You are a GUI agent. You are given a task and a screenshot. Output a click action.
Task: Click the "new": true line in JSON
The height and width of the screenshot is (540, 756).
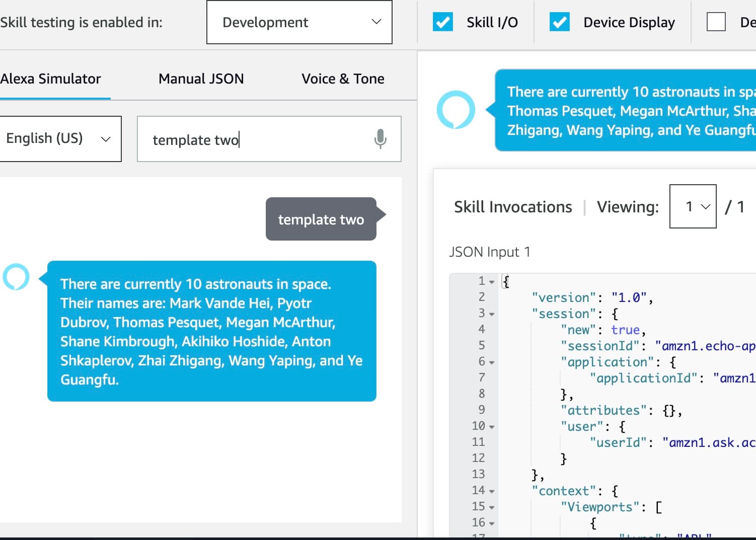click(x=603, y=330)
